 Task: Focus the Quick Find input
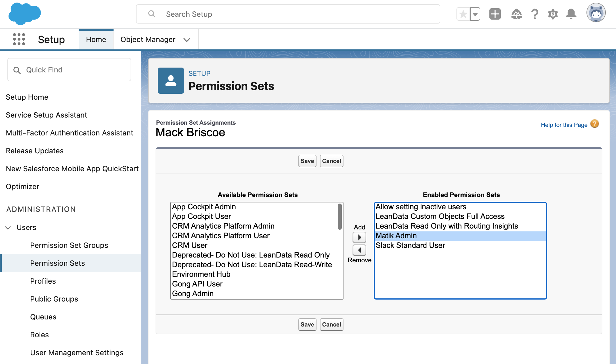pos(69,70)
